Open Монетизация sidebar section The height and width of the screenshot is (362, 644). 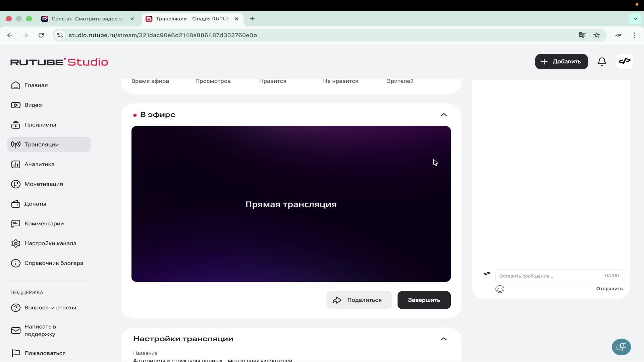point(44,184)
